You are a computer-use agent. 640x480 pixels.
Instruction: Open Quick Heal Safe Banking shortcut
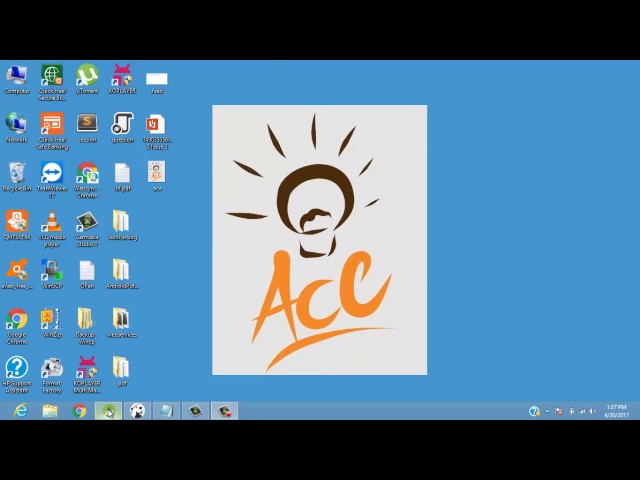pos(52,131)
